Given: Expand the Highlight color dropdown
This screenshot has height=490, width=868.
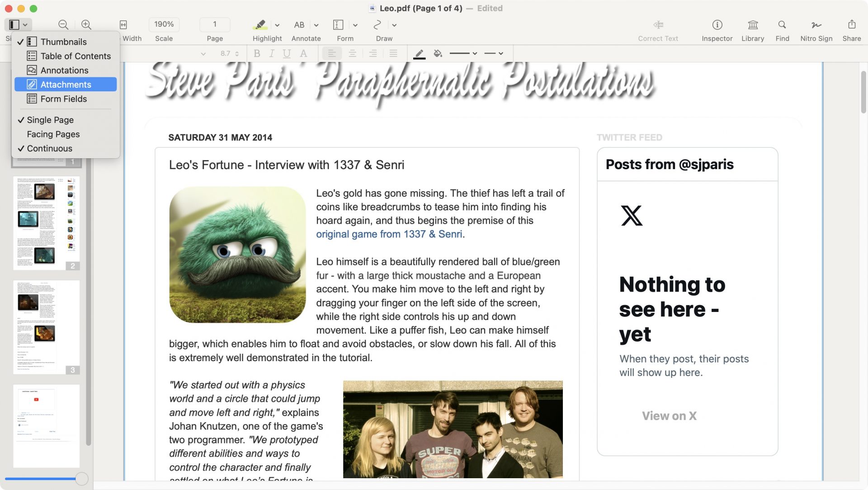Looking at the screenshot, I should [277, 25].
